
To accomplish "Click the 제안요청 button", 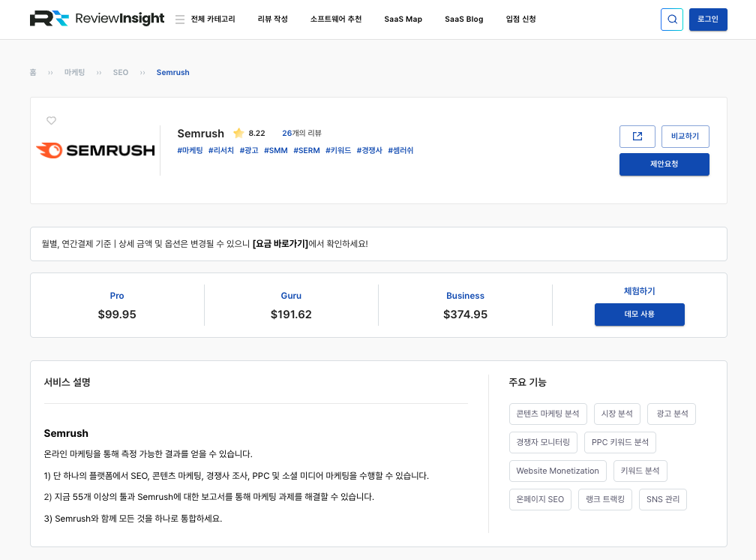I will (x=664, y=164).
